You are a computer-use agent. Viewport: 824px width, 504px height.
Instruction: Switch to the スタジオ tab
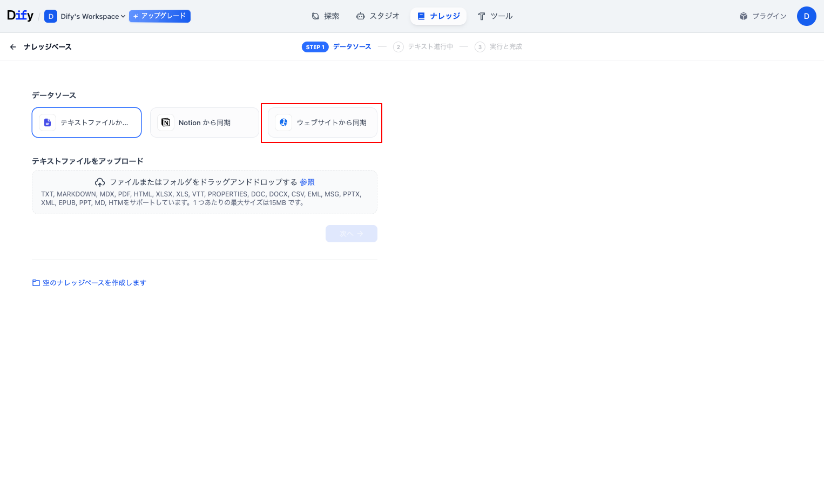pos(378,16)
